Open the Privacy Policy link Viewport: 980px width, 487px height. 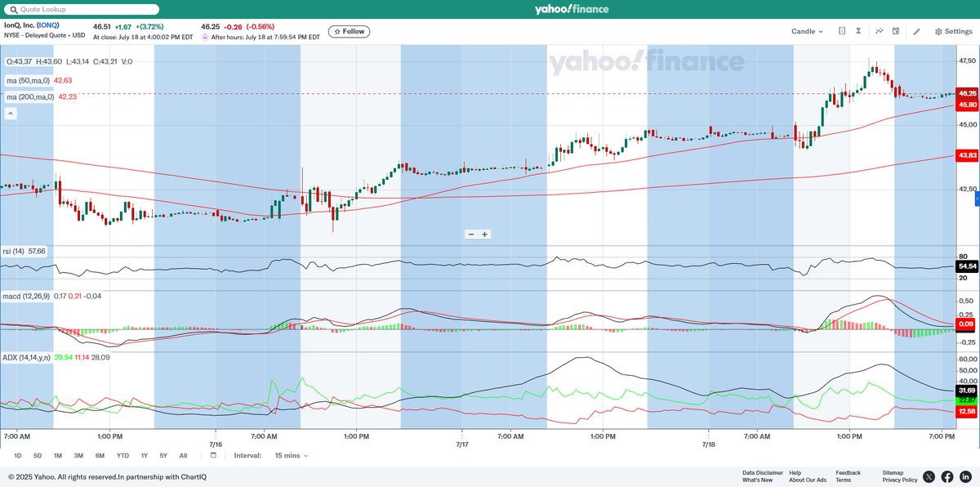click(900, 480)
